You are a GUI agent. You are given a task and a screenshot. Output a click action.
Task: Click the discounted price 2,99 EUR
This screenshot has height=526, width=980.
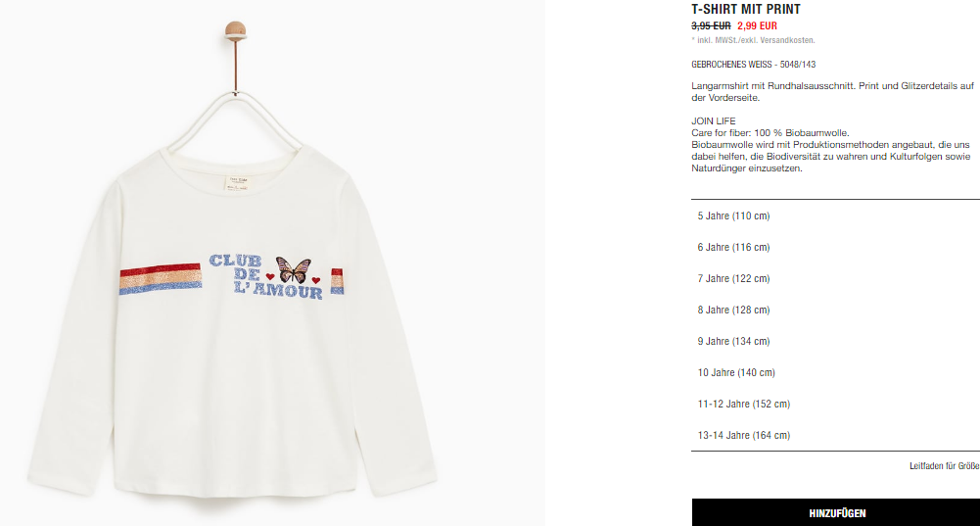[757, 25]
